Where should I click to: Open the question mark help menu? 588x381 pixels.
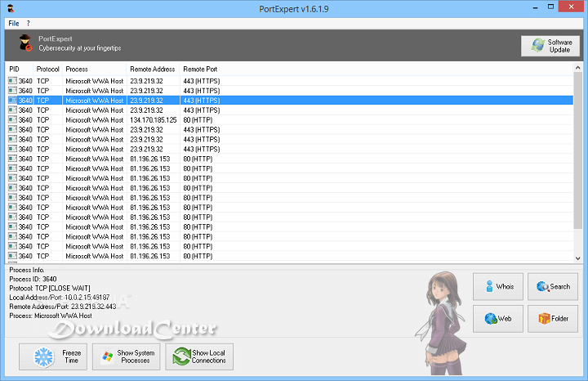click(x=28, y=23)
